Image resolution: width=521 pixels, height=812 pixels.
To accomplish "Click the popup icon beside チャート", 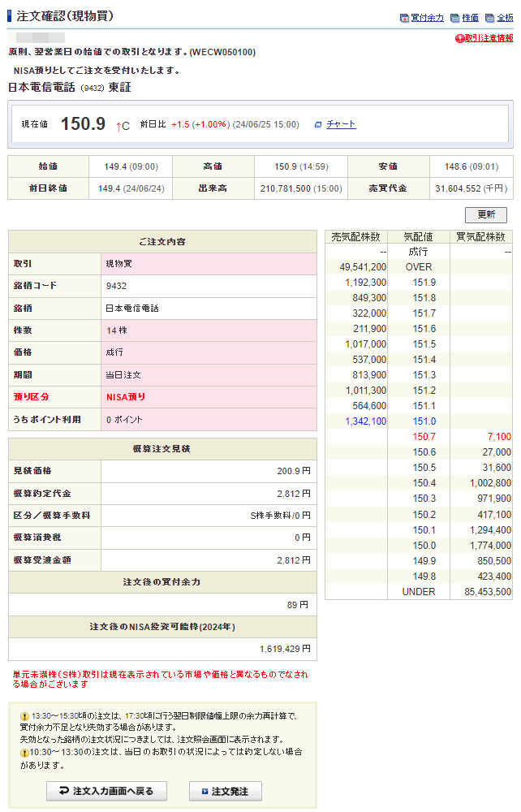I will click(x=318, y=125).
